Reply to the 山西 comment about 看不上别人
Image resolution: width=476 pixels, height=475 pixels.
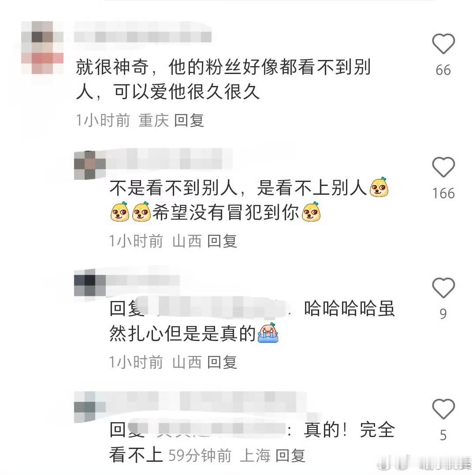[222, 241]
